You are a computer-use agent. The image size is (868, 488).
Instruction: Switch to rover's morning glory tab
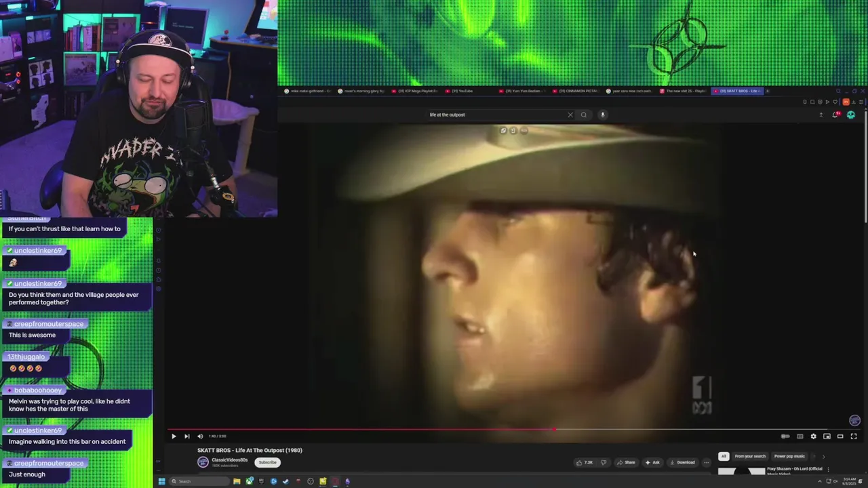(x=361, y=91)
